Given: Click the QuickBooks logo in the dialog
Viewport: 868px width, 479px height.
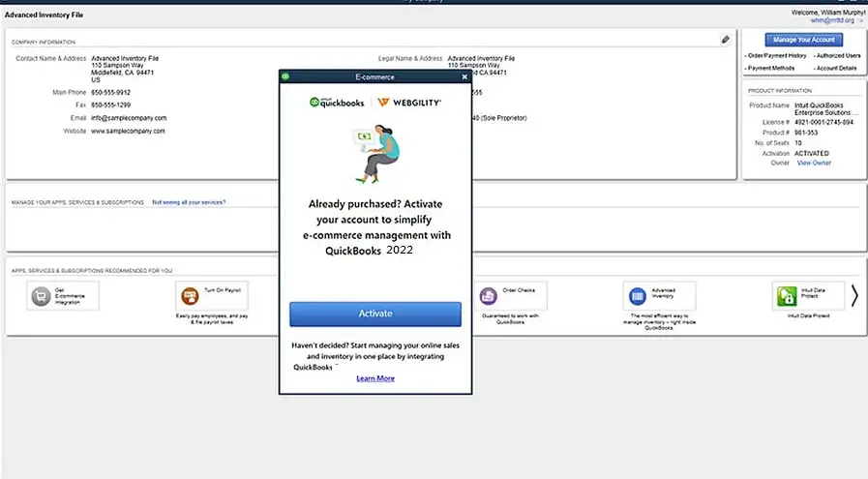Looking at the screenshot, I should coord(337,103).
